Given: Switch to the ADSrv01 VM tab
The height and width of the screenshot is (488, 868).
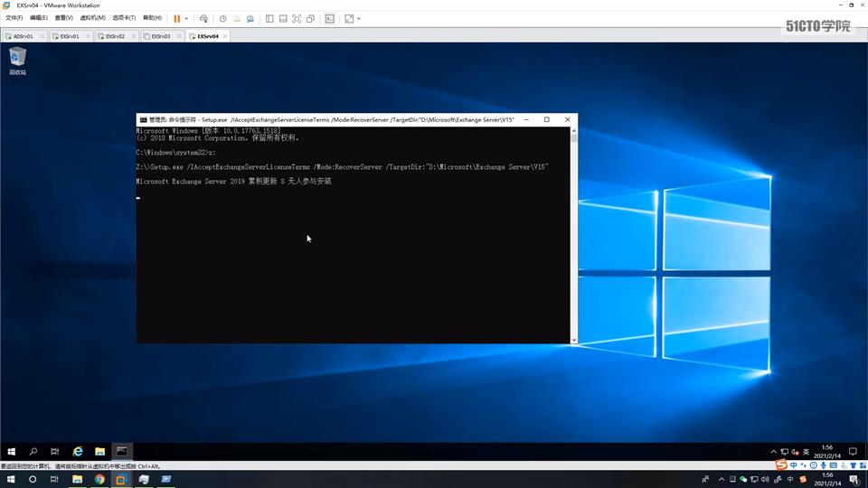Looking at the screenshot, I should 23,36.
